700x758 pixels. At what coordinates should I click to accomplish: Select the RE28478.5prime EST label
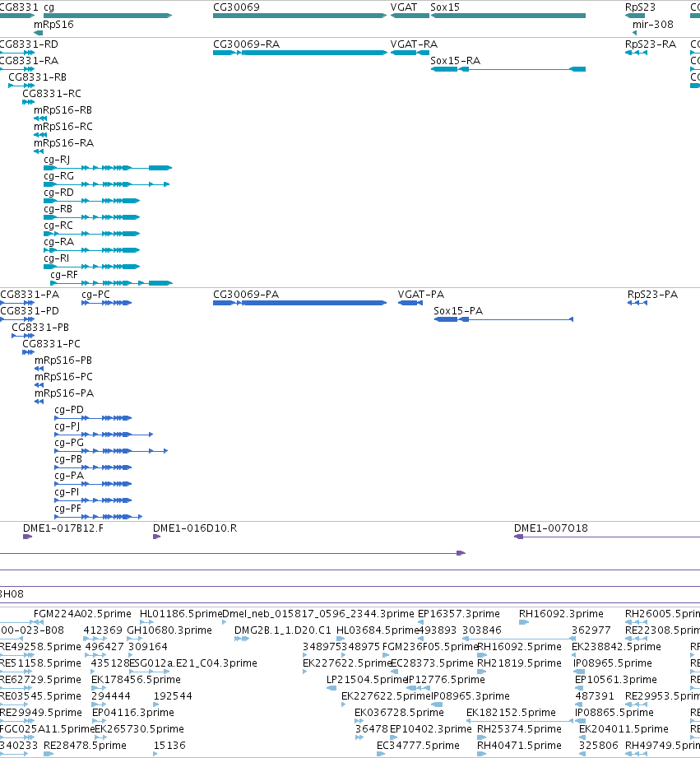pyautogui.click(x=85, y=745)
